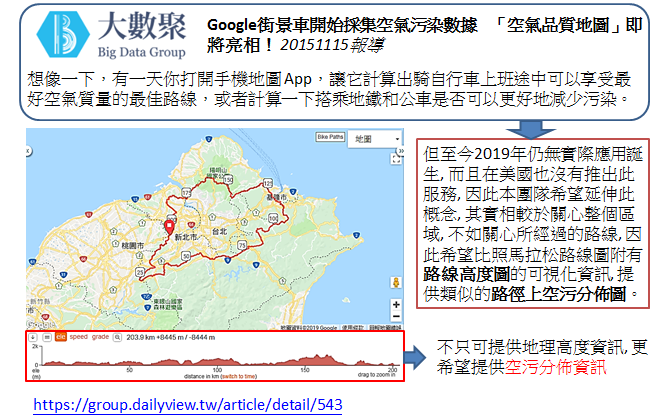
Task: Click the 桃園市 city label on map
Action: click(x=132, y=245)
